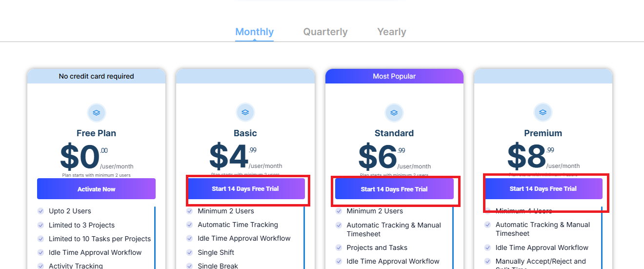
Task: Activate the Free Plan now
Action: pos(96,189)
